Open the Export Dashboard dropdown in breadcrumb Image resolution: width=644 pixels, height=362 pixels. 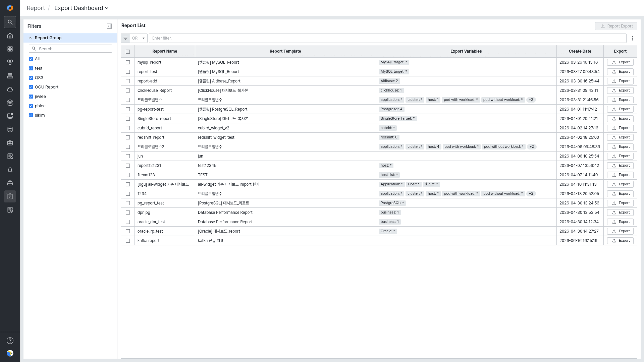[82, 8]
